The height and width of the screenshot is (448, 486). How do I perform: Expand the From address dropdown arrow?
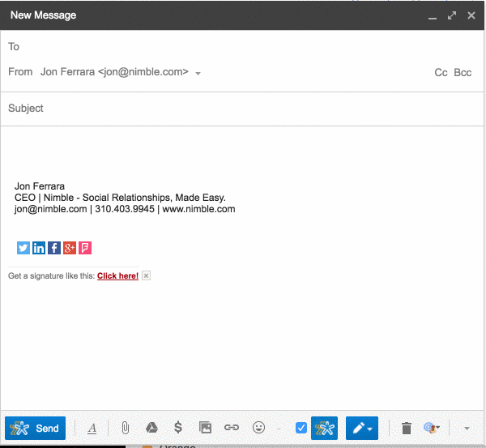[198, 73]
